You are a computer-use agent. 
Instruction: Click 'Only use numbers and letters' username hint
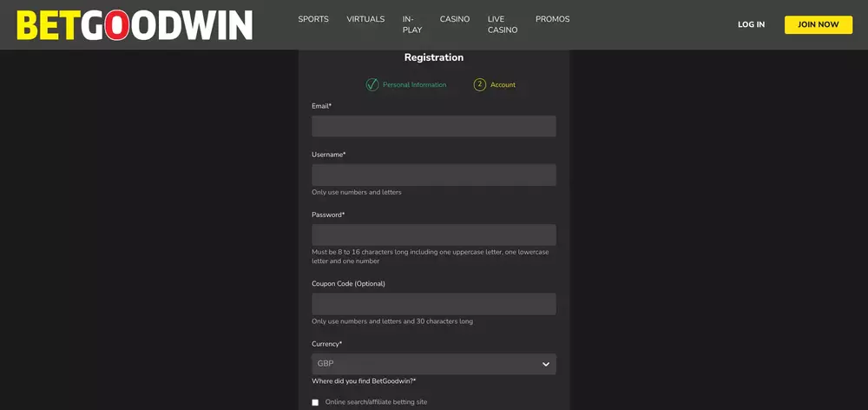point(357,192)
